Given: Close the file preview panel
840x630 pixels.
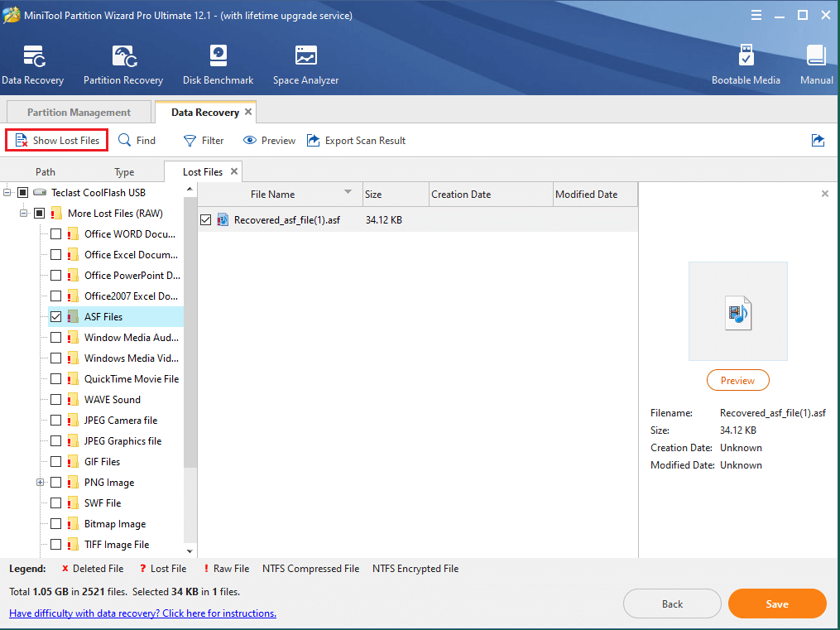Looking at the screenshot, I should point(825,194).
